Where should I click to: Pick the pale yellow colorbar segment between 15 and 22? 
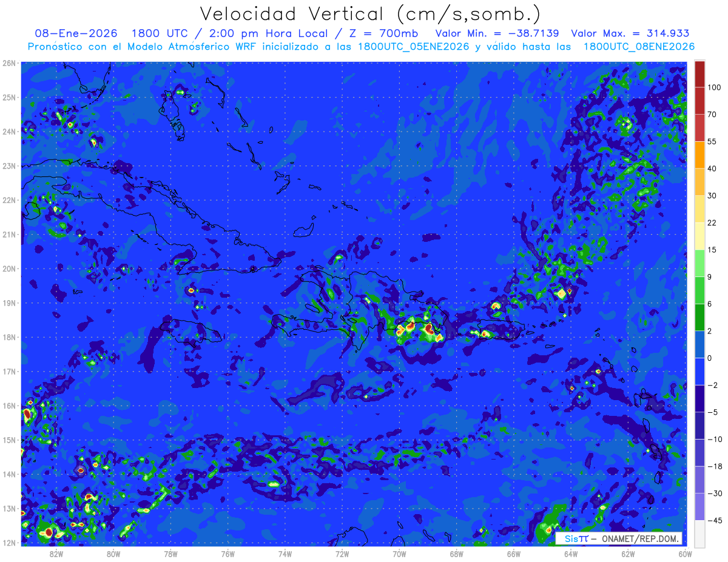click(700, 236)
